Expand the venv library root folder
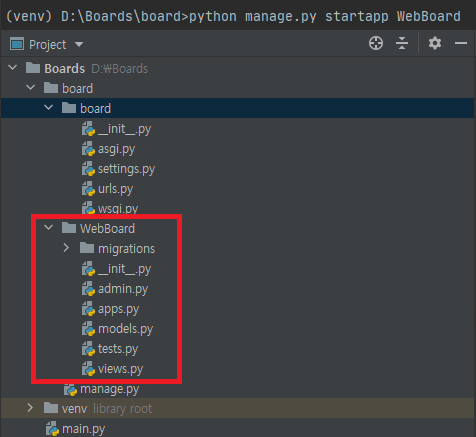 point(30,408)
